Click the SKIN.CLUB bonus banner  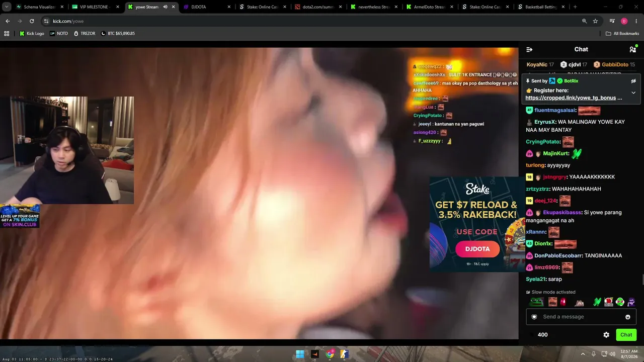point(20,216)
